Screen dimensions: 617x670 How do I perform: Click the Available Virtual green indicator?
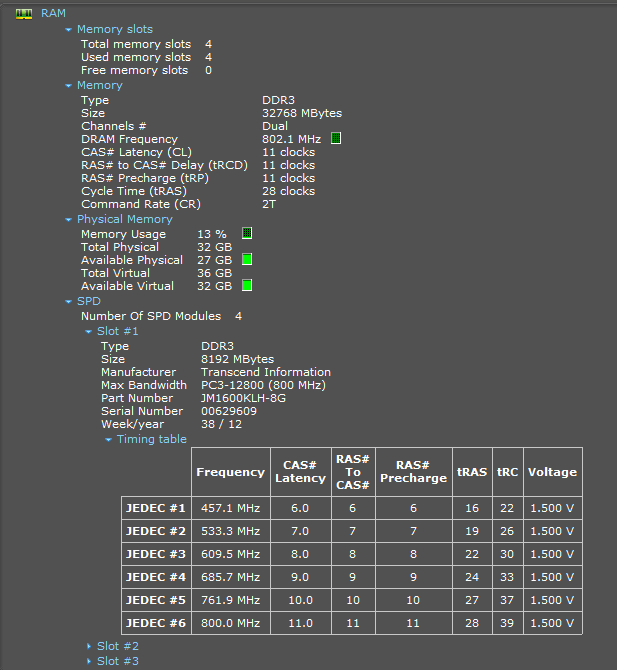[x=247, y=285]
